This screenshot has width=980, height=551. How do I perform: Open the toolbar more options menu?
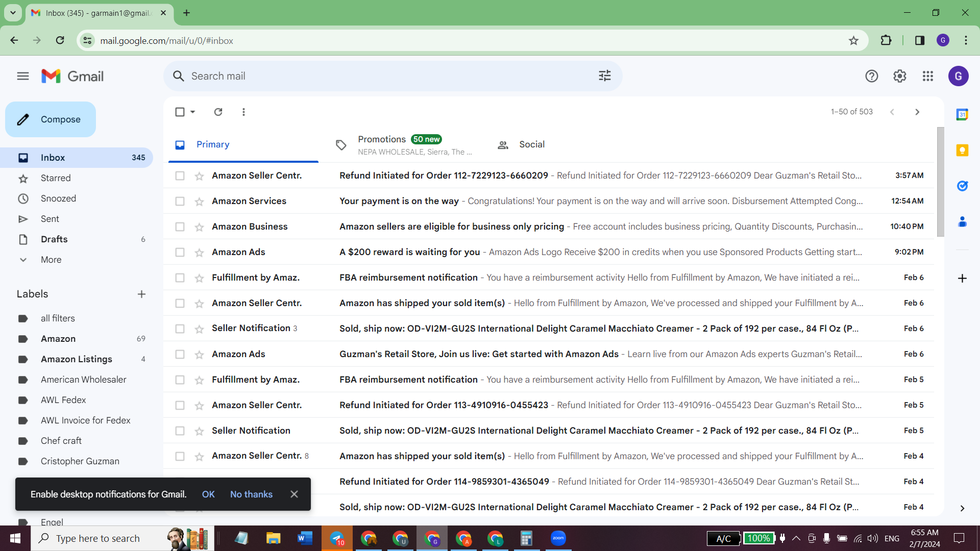(243, 112)
